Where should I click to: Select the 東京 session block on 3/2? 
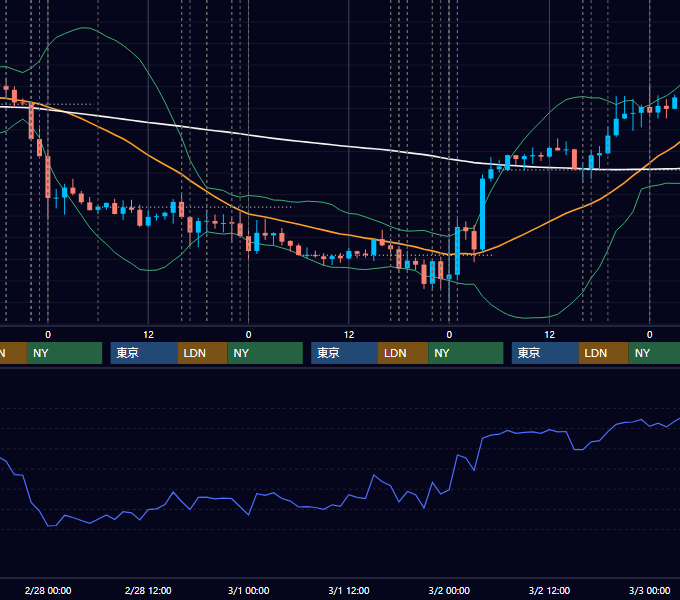(545, 353)
